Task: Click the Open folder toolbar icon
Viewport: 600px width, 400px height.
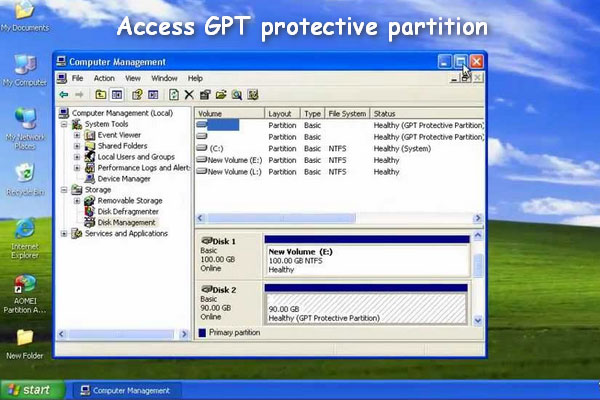Action: 221,95
